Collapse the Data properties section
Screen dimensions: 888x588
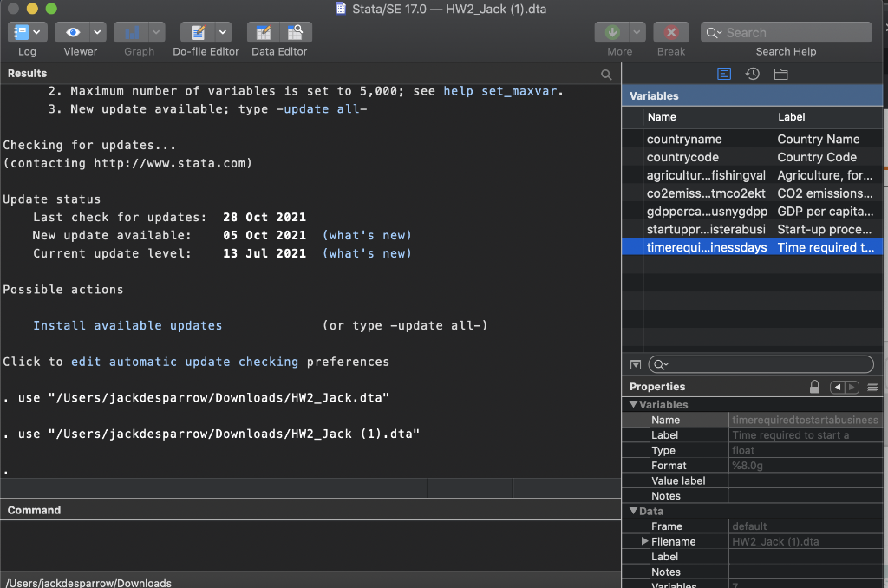click(x=633, y=511)
